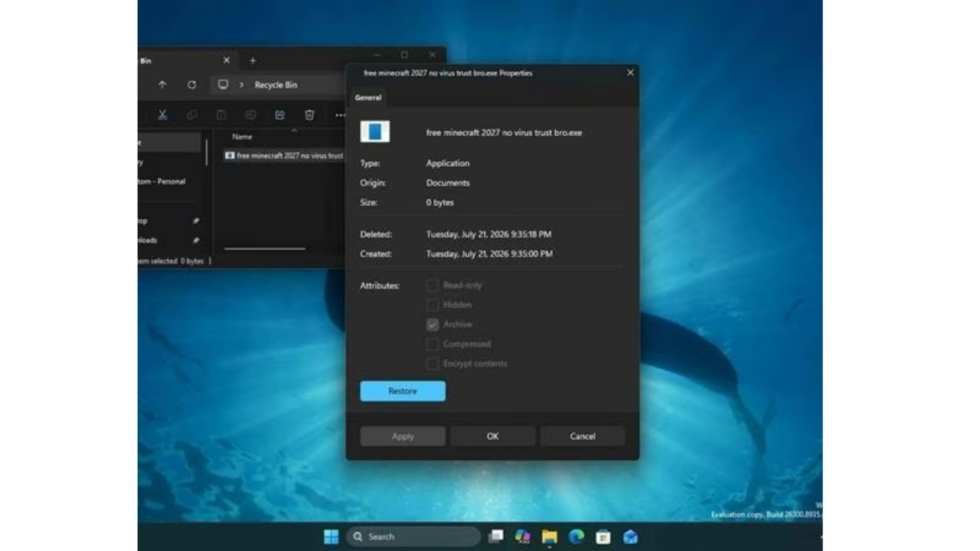Click the Apply button
Screen dimensions: 980x551
point(403,436)
